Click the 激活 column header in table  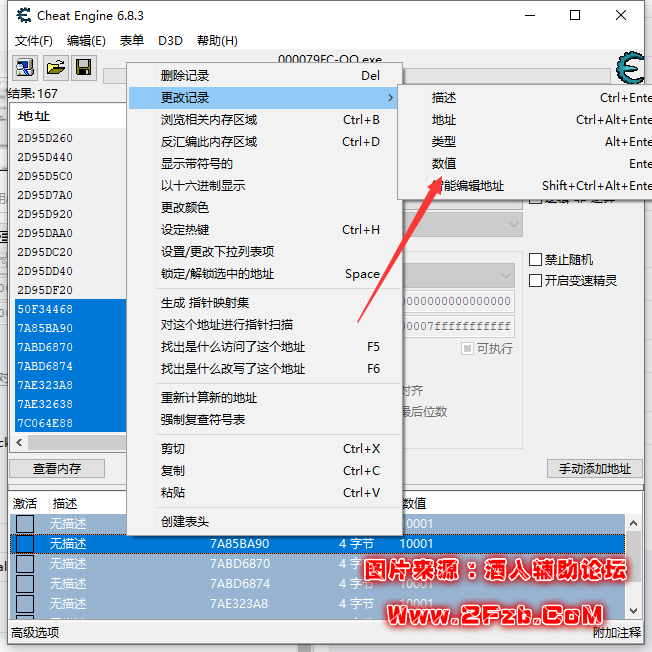(25, 504)
